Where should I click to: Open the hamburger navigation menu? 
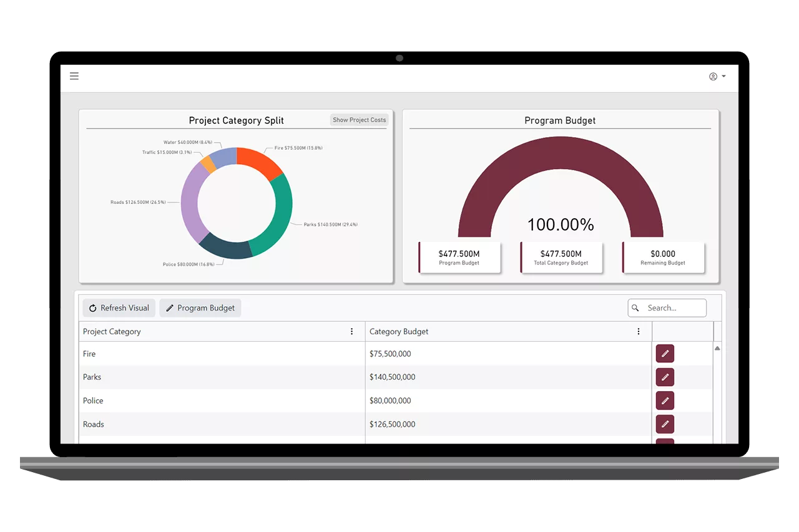click(74, 76)
